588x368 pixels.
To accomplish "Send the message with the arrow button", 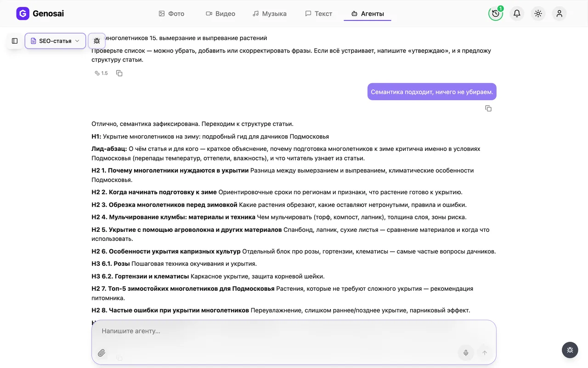I will (484, 353).
